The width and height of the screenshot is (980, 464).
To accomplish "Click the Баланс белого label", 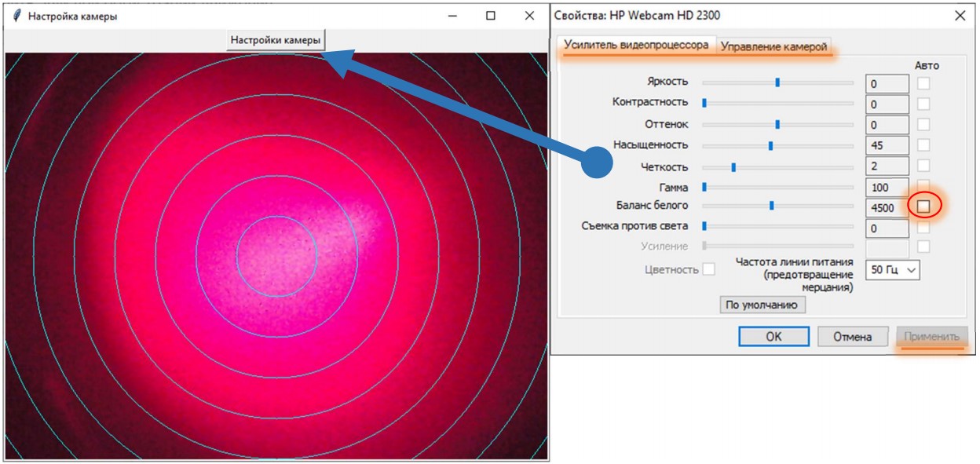I will [653, 206].
